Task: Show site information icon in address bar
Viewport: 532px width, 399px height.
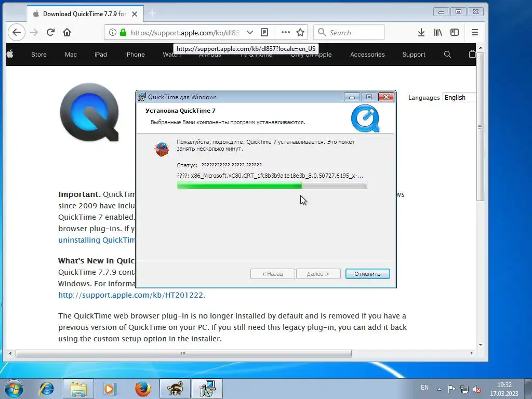Action: pyautogui.click(x=113, y=32)
